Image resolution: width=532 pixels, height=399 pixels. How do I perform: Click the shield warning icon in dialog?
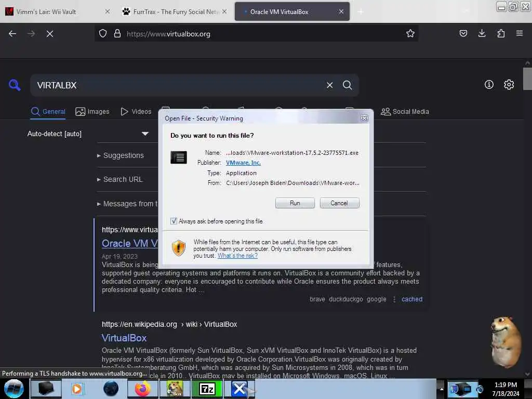click(x=179, y=248)
